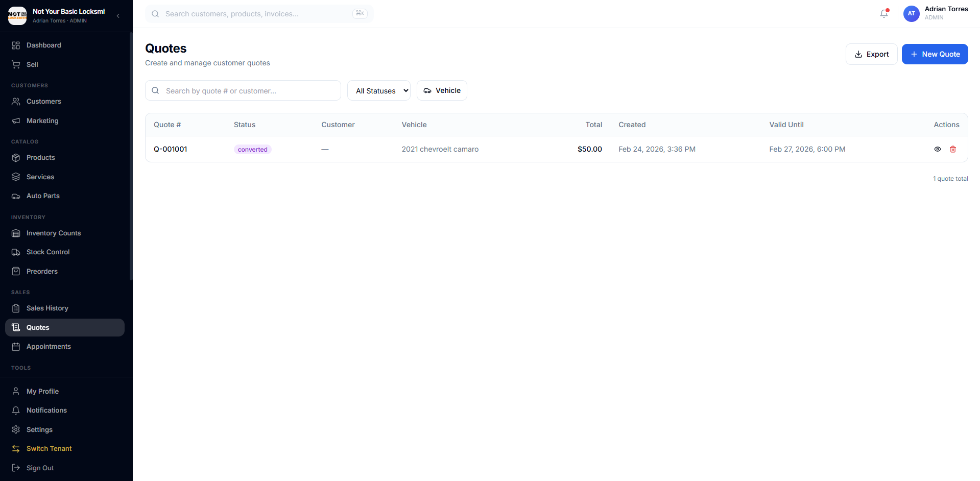Click the Customer column header
This screenshot has height=481, width=980.
point(338,125)
